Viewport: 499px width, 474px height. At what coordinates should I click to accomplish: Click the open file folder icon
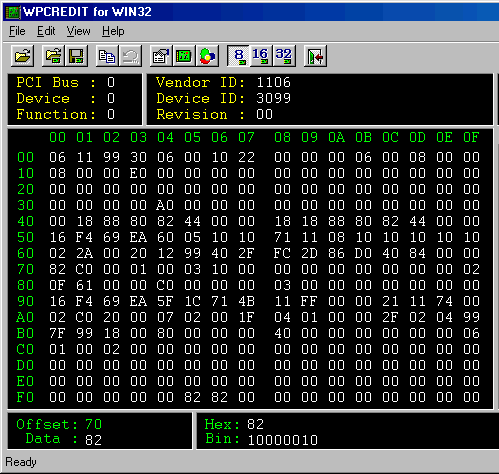coord(23,56)
